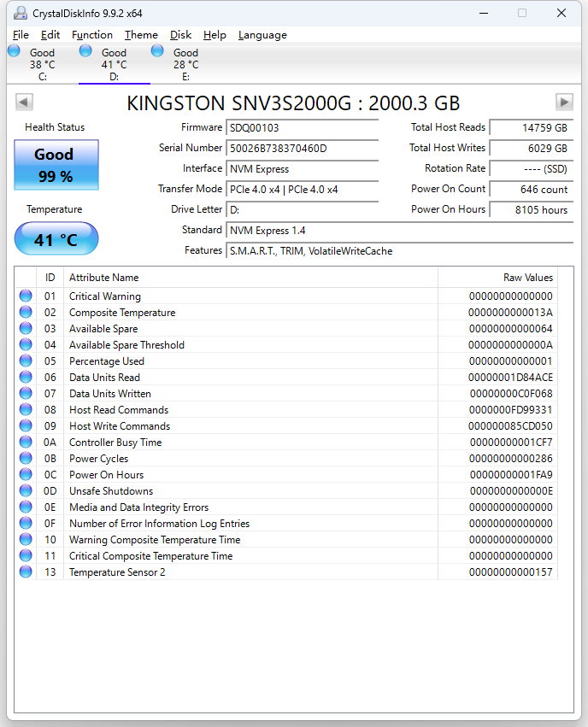Click Power On Hours value 8105 hours
This screenshot has width=588, height=727.
(532, 209)
